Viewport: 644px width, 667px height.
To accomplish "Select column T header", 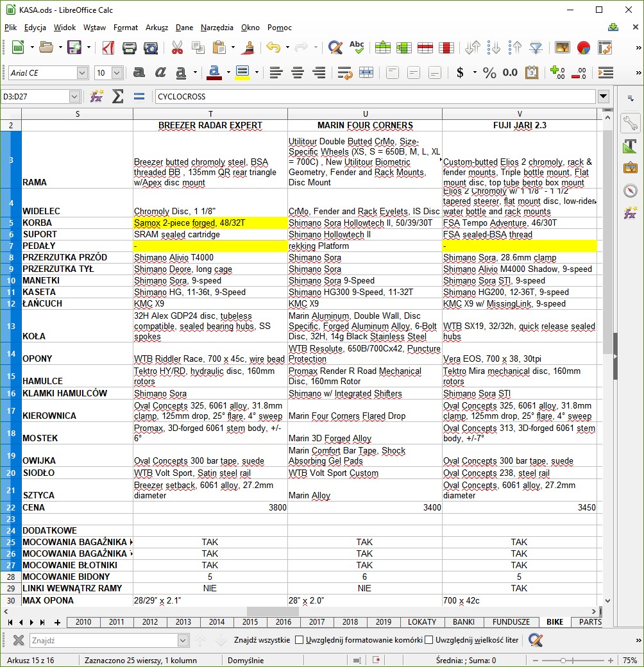I will click(x=210, y=114).
